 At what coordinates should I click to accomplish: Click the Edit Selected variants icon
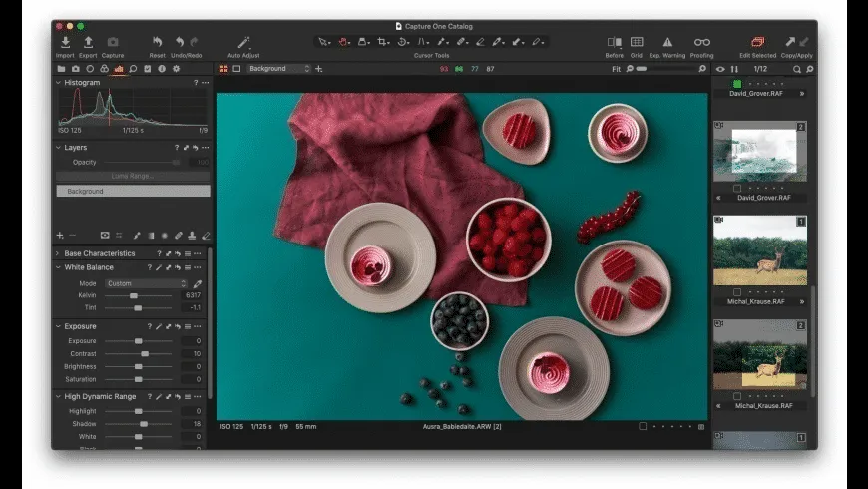[758, 42]
